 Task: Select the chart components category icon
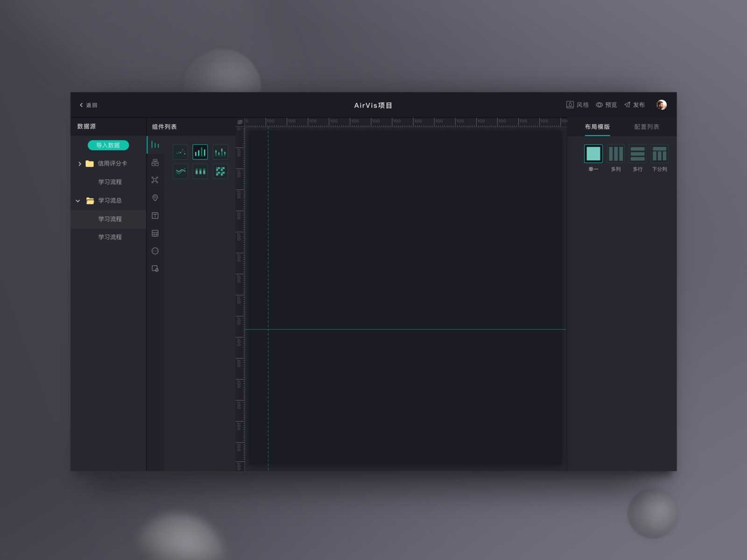pyautogui.click(x=155, y=145)
